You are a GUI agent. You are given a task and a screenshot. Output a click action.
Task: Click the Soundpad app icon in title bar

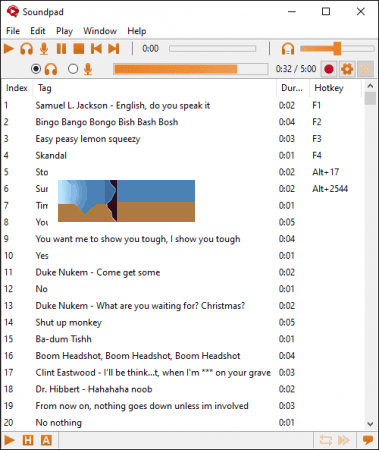(x=13, y=11)
